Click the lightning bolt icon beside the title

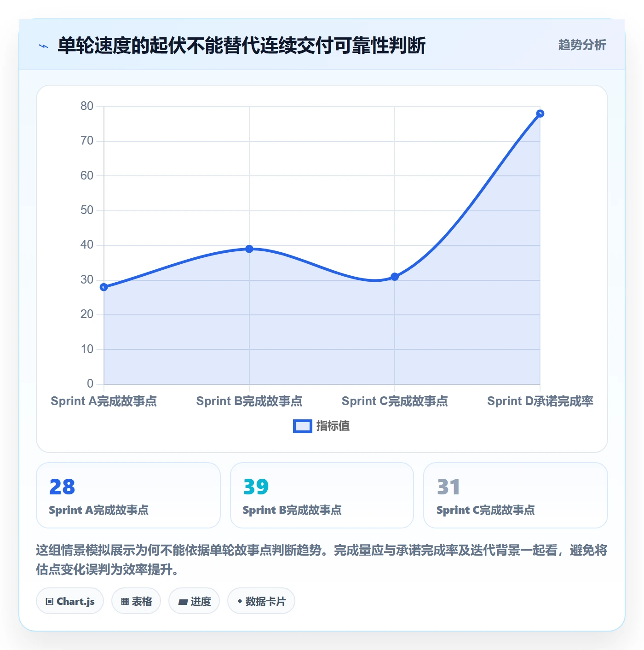[44, 46]
